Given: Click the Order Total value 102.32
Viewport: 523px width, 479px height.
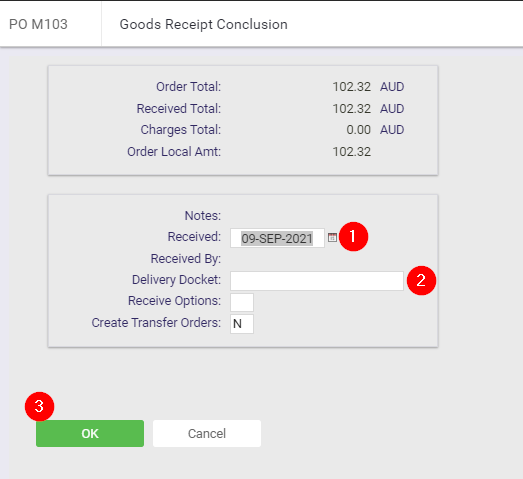Looking at the screenshot, I should click(x=352, y=87).
